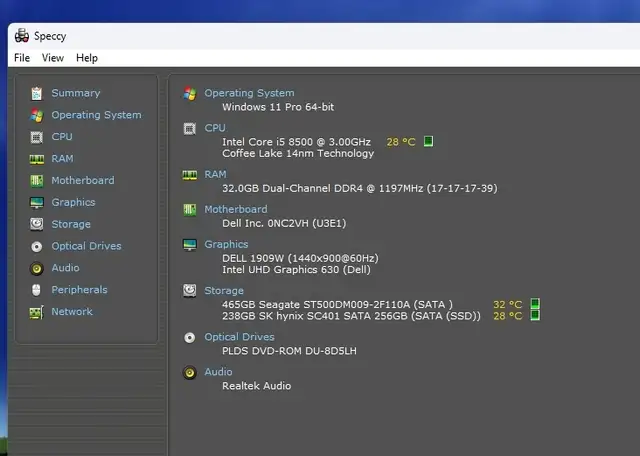The image size is (640, 456).
Task: Click the Peripherals mouse icon in sidebar
Action: coord(36,290)
